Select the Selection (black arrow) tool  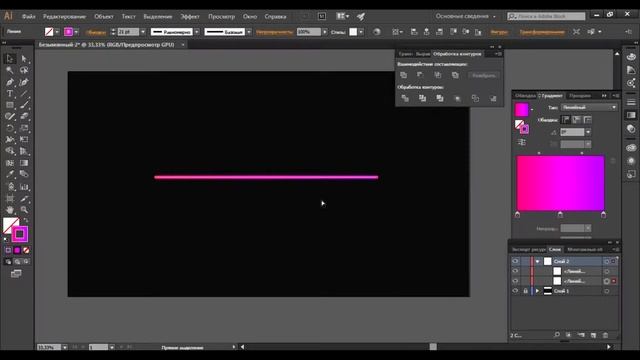pos(10,59)
